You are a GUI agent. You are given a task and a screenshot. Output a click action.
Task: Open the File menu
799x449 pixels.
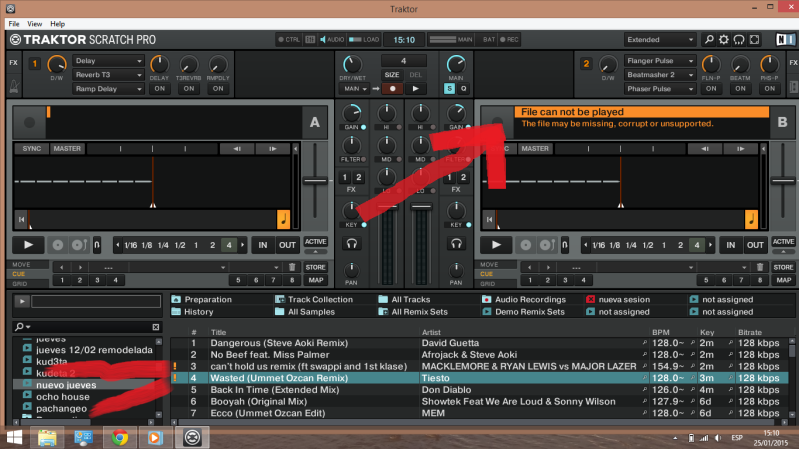click(14, 24)
